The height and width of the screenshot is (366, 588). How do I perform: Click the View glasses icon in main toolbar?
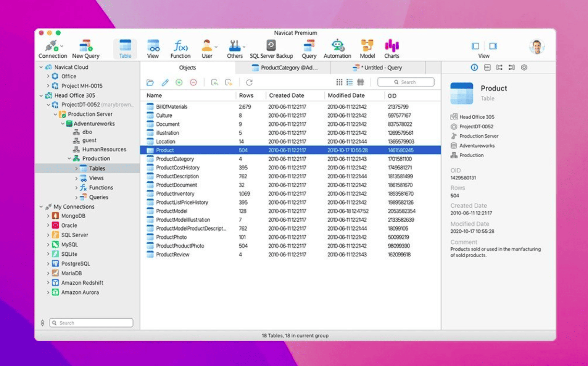153,46
